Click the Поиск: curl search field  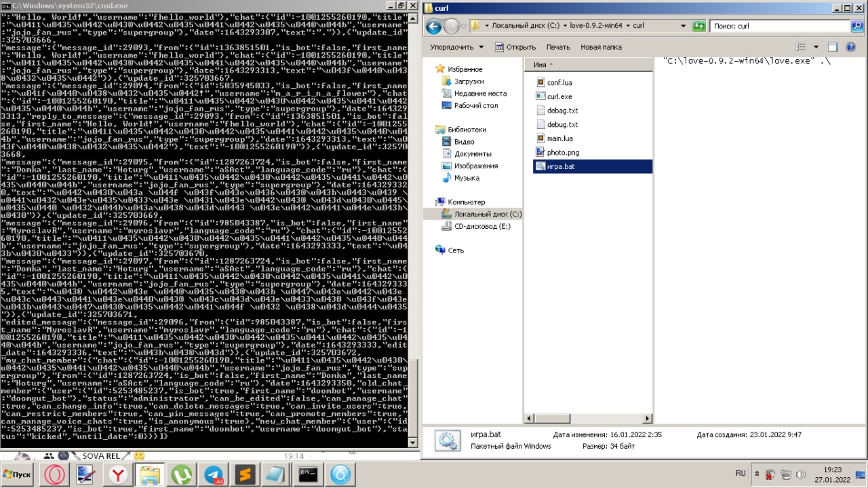coord(780,26)
